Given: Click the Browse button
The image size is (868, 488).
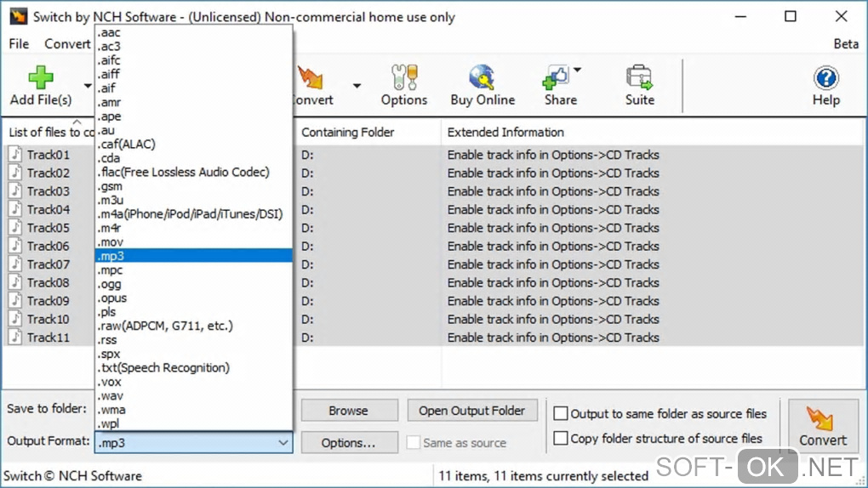Looking at the screenshot, I should click(349, 411).
